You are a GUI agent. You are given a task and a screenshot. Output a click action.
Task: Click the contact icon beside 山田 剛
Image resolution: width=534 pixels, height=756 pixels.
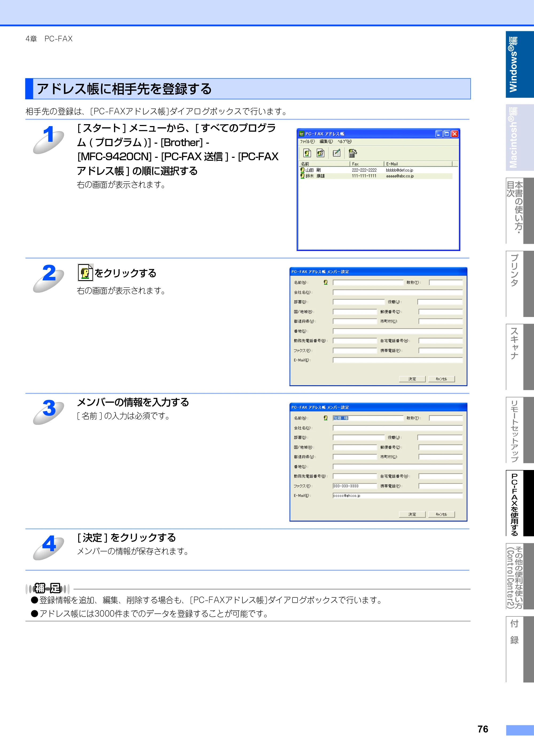(302, 170)
